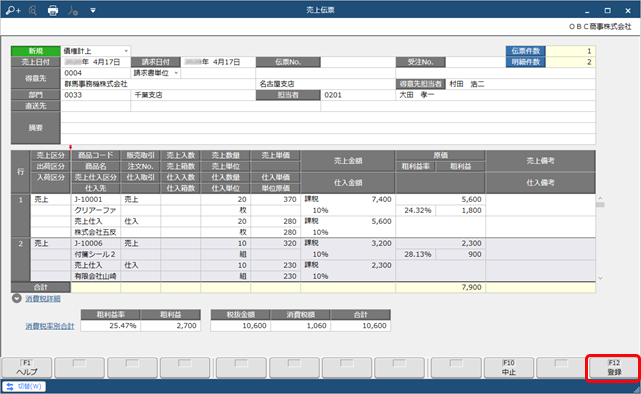The height and width of the screenshot is (394, 641).
Task: Open the 請求書単位 dropdown
Action: click(x=176, y=73)
